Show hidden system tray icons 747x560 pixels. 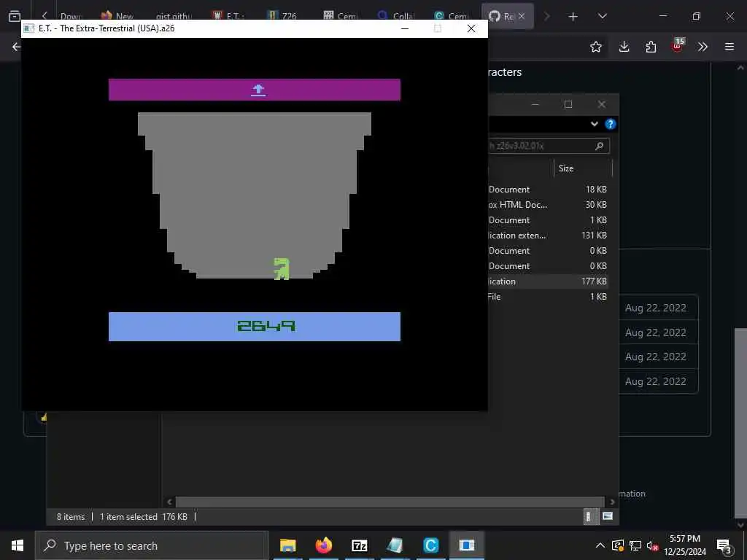coord(600,545)
